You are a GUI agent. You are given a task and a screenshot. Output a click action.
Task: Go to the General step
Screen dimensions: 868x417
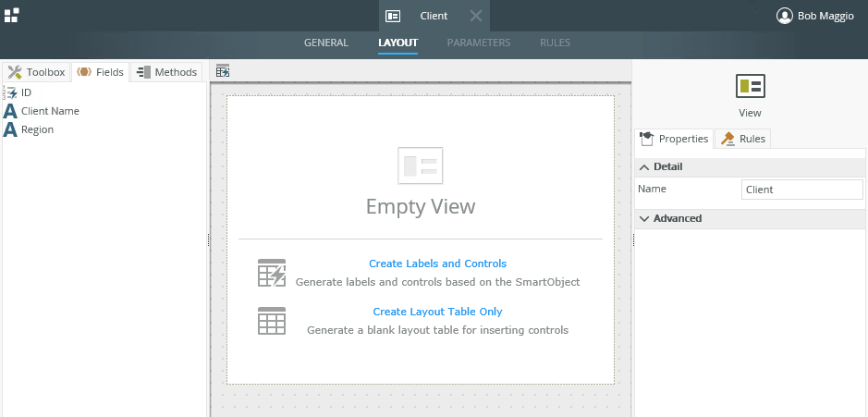coord(326,43)
